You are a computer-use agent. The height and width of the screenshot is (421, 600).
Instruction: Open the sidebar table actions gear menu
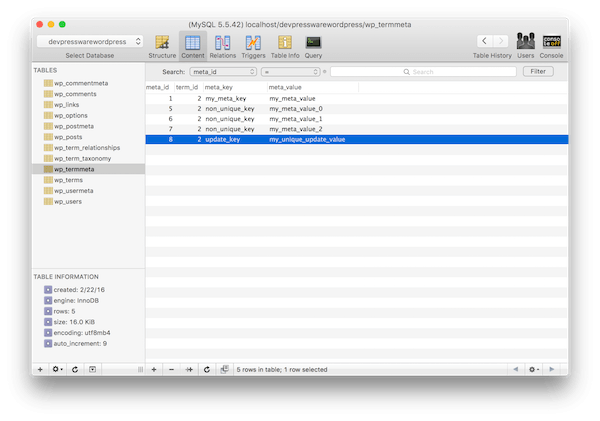click(57, 369)
